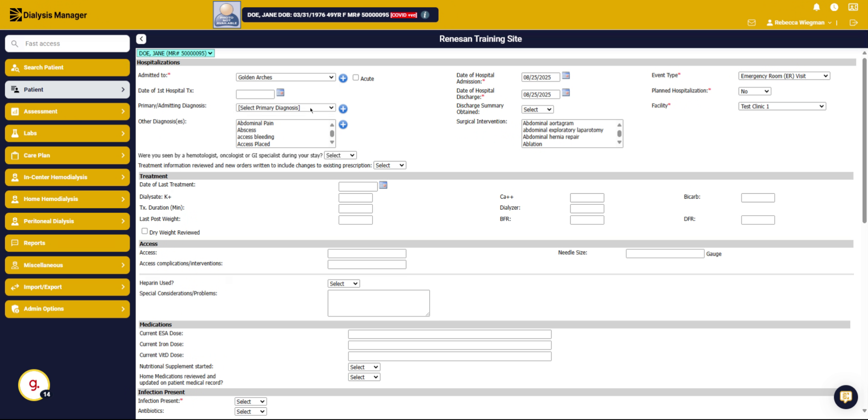Expand the Assessment menu

point(67,111)
